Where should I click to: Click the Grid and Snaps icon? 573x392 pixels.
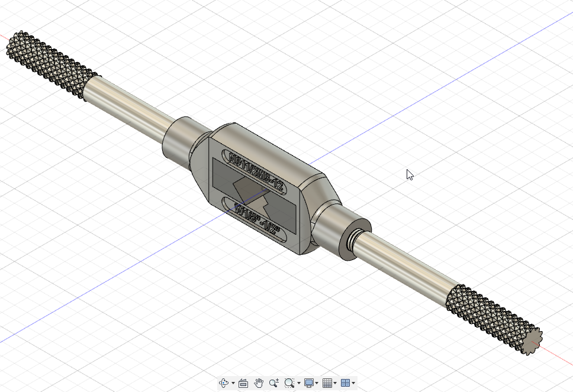tap(327, 383)
